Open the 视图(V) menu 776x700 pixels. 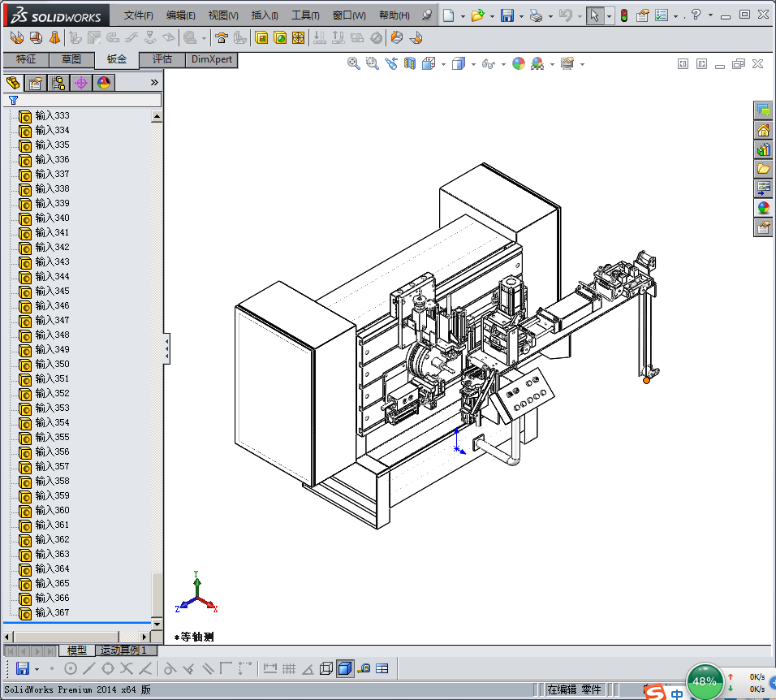click(x=223, y=15)
